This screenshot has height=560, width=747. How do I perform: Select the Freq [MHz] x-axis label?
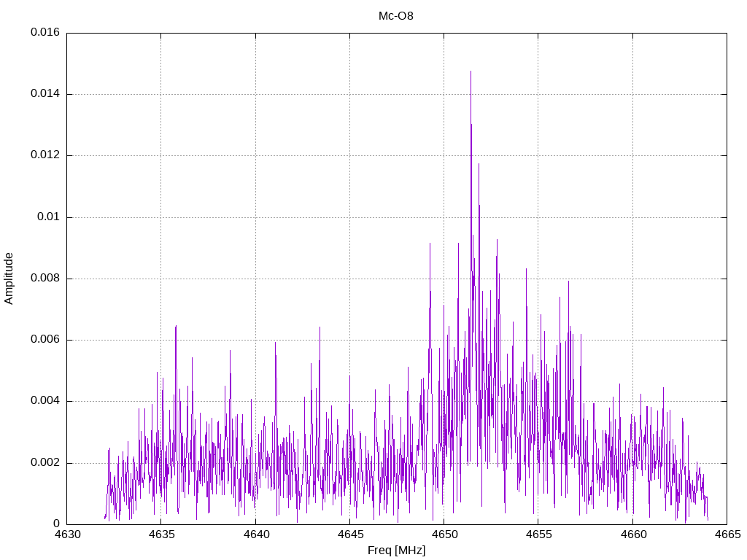(396, 550)
